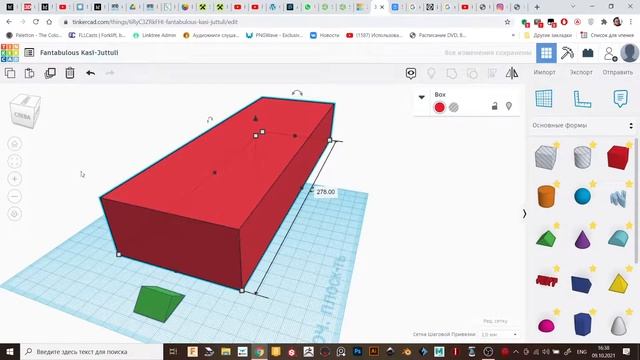Pick the magenta Half Sphere shape
Viewport: 640px width, 360px height.
pyautogui.click(x=546, y=326)
